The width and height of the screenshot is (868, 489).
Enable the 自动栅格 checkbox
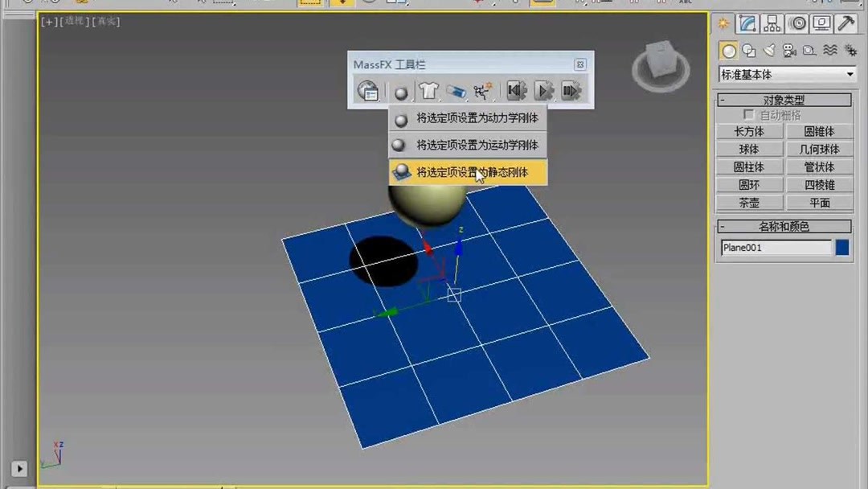(x=748, y=114)
